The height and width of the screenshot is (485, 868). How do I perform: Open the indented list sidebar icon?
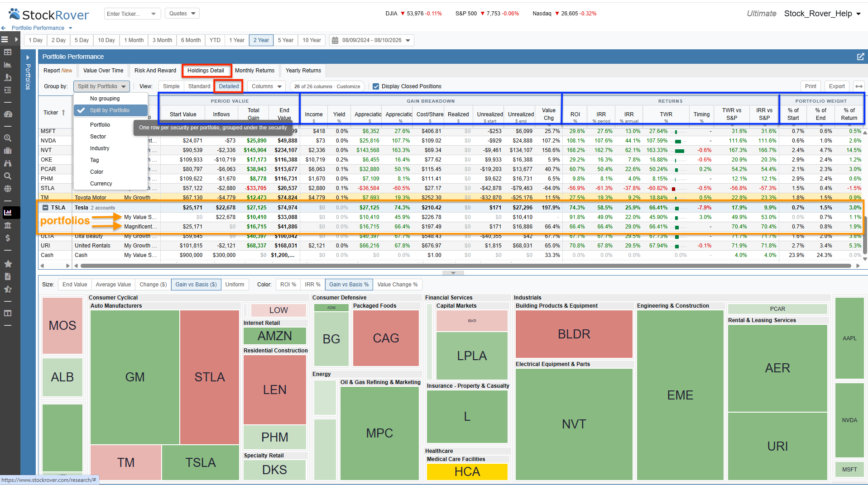(8, 90)
